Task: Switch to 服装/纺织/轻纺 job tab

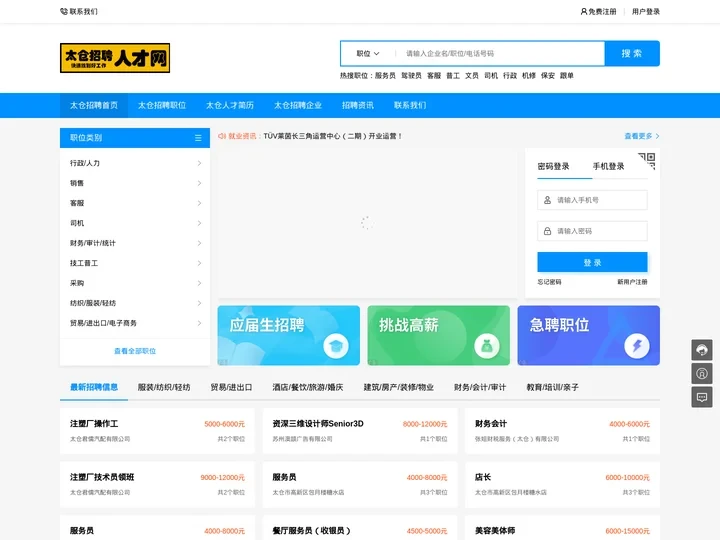Action: 164,387
